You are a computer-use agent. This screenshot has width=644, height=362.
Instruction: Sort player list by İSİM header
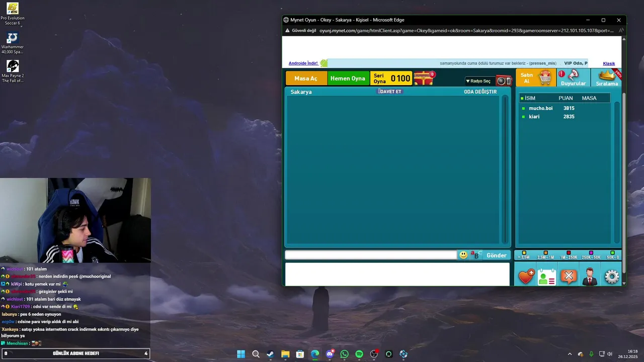(x=530, y=98)
